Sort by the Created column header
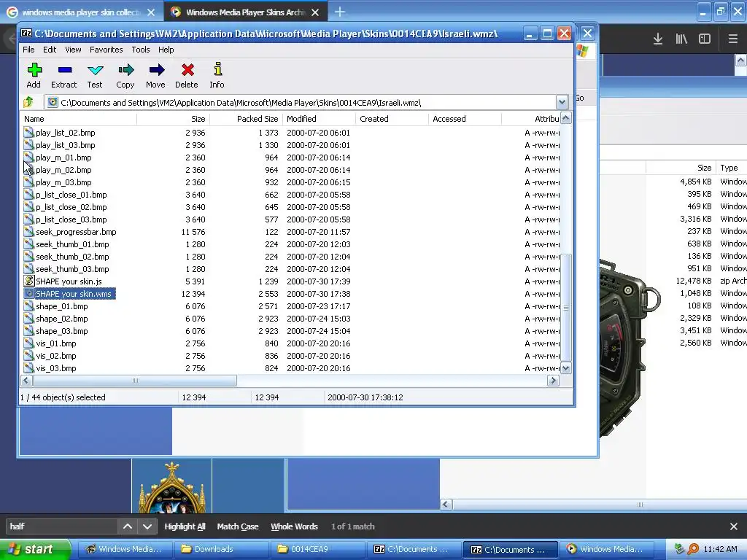 (x=392, y=119)
